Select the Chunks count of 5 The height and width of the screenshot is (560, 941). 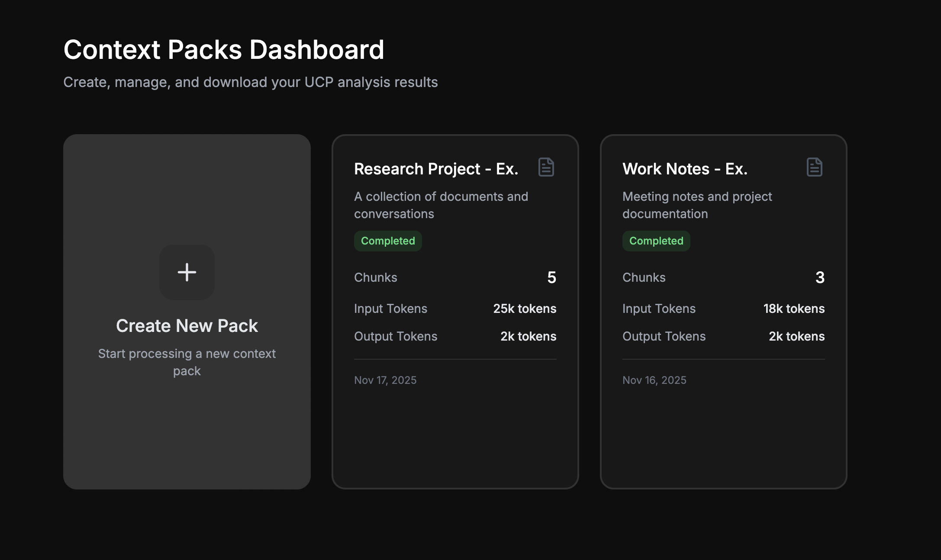552,277
